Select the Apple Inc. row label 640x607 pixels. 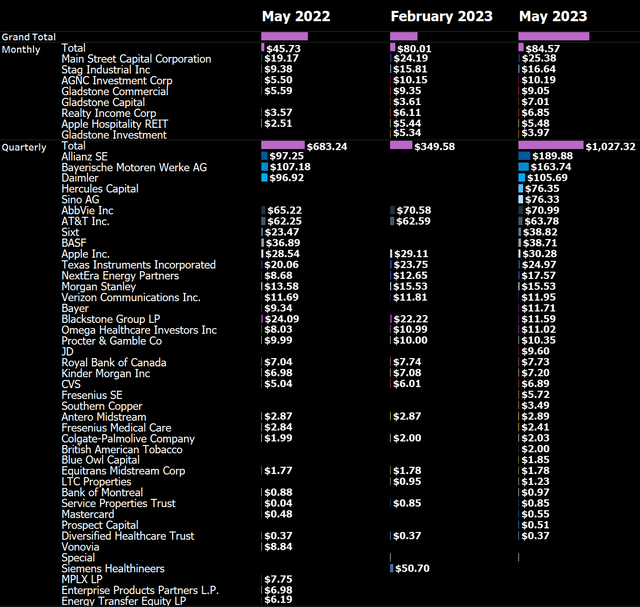coord(85,254)
